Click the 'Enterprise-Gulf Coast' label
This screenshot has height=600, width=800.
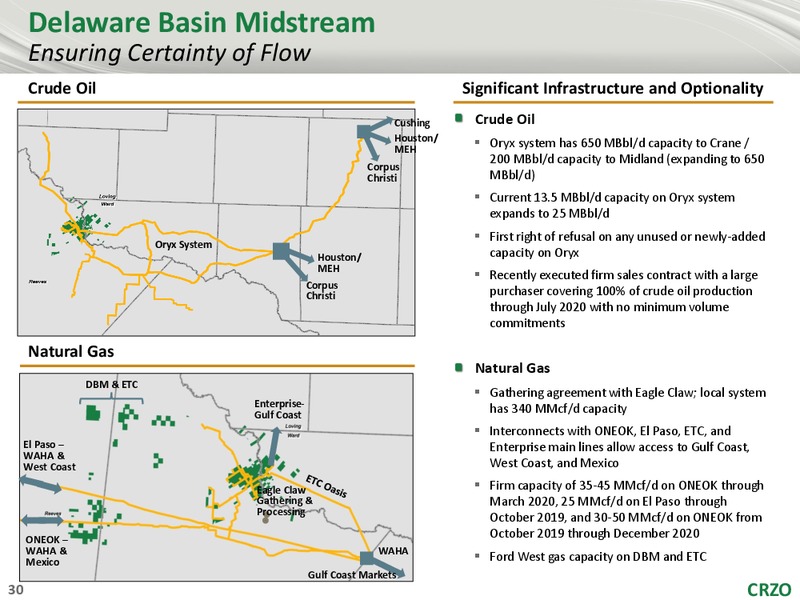pyautogui.click(x=278, y=410)
